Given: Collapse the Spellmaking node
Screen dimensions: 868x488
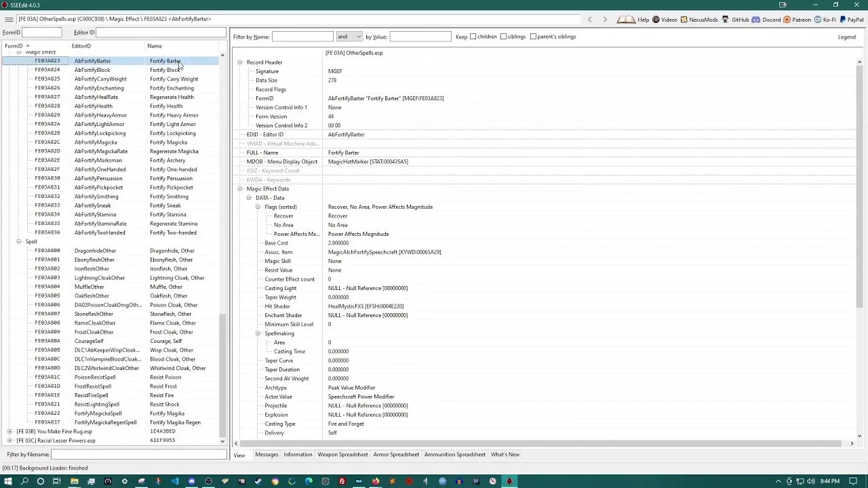Looking at the screenshot, I should click(x=258, y=333).
